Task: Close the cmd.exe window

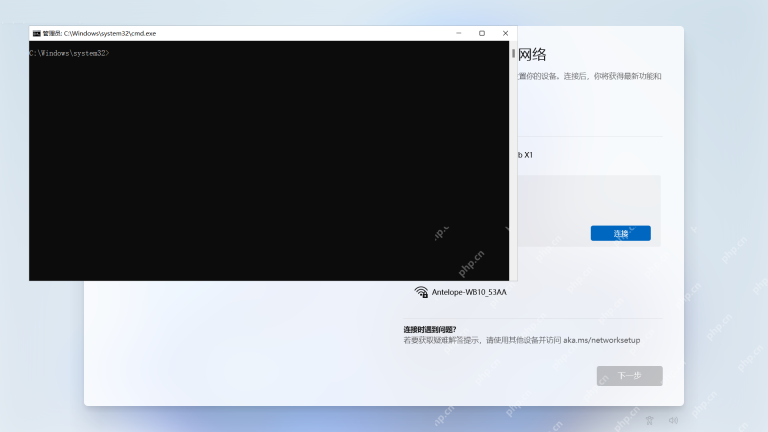Action: (x=505, y=33)
